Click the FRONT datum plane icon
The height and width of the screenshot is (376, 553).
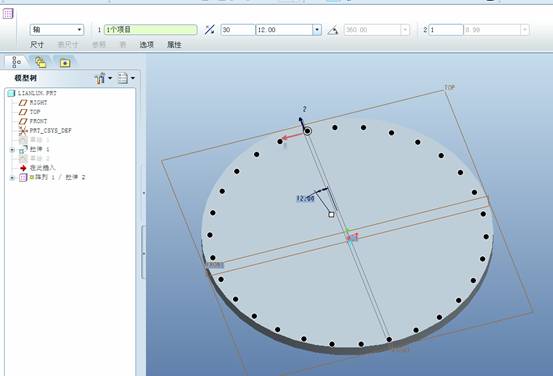tap(23, 121)
